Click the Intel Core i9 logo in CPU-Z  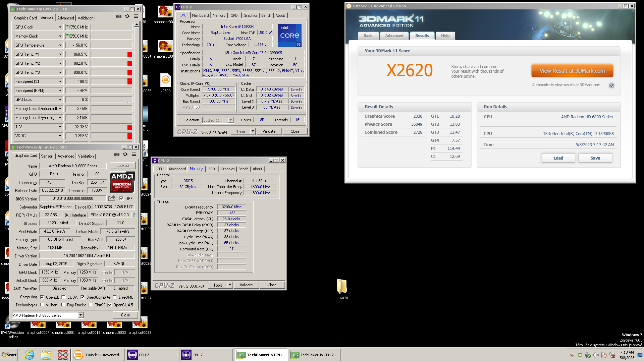290,35
